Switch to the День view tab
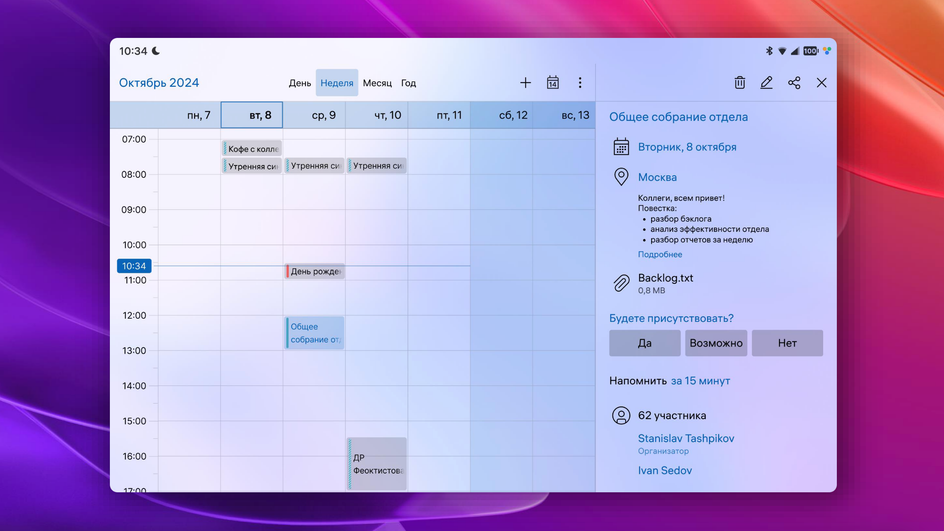 300,83
